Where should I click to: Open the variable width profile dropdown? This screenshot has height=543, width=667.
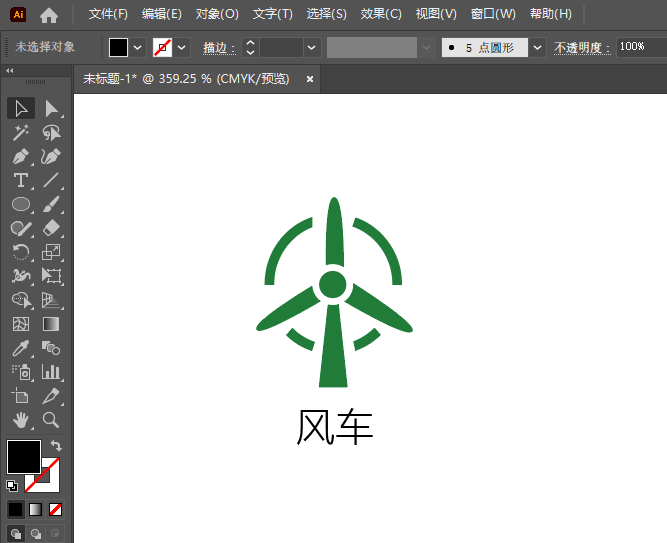[426, 47]
